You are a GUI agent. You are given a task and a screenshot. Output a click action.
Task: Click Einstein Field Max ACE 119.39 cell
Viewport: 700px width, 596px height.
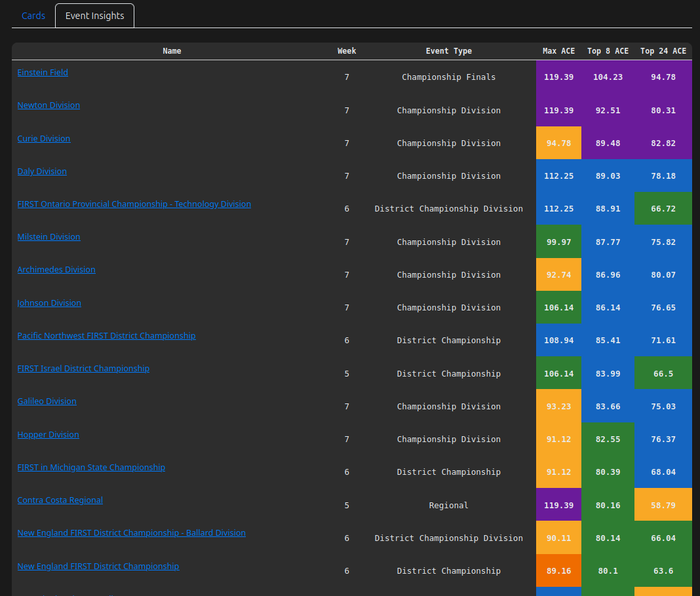(558, 77)
